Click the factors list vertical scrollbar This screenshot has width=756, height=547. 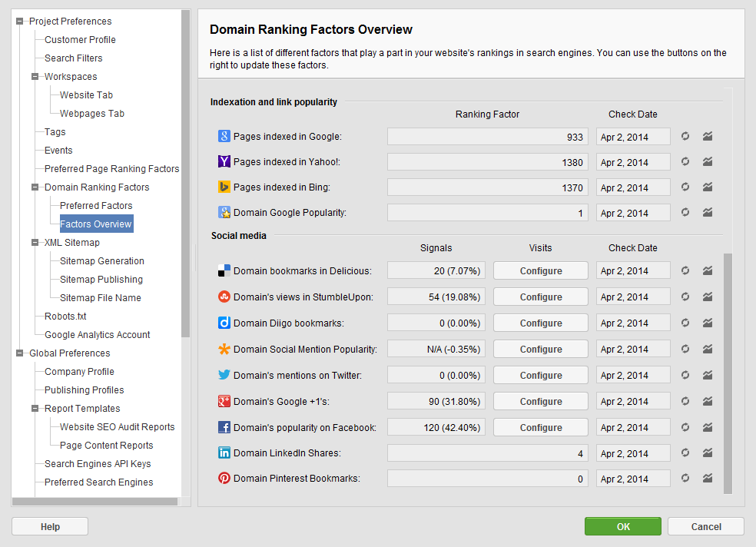[x=728, y=369]
